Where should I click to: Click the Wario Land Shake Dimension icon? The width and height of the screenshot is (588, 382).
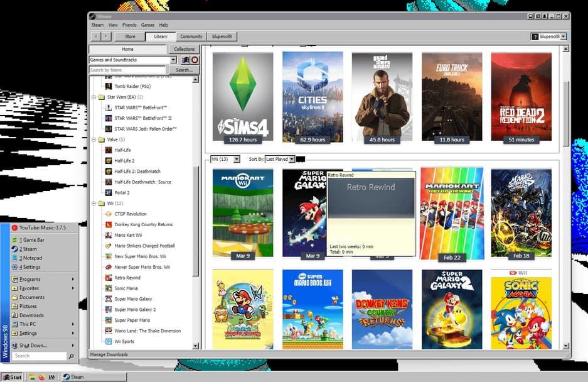(x=109, y=331)
